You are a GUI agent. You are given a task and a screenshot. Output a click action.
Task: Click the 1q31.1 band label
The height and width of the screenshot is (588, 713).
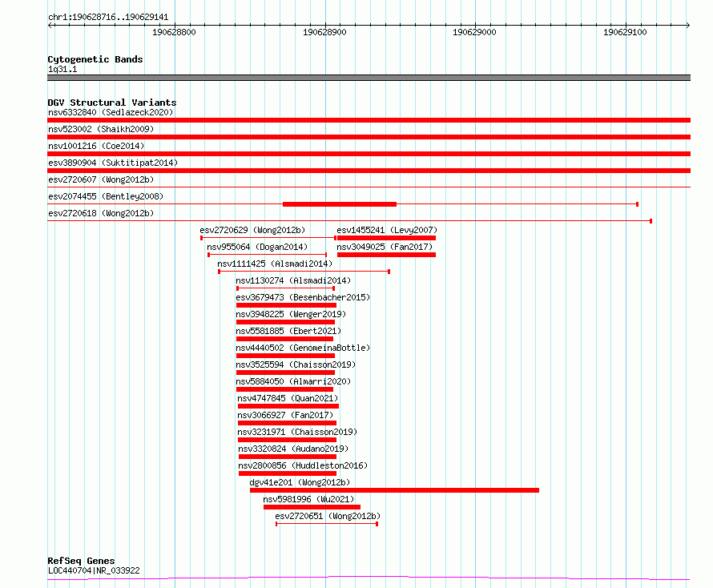click(62, 69)
